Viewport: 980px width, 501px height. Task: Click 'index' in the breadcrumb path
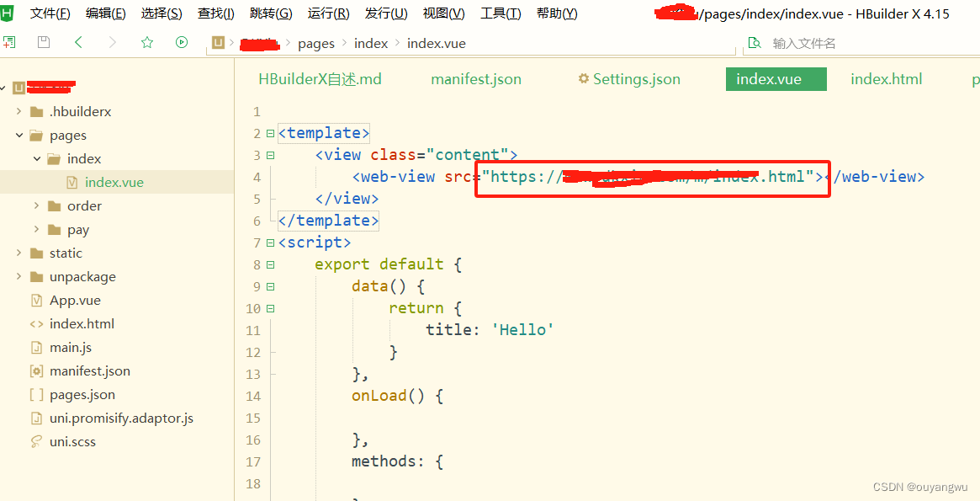371,43
